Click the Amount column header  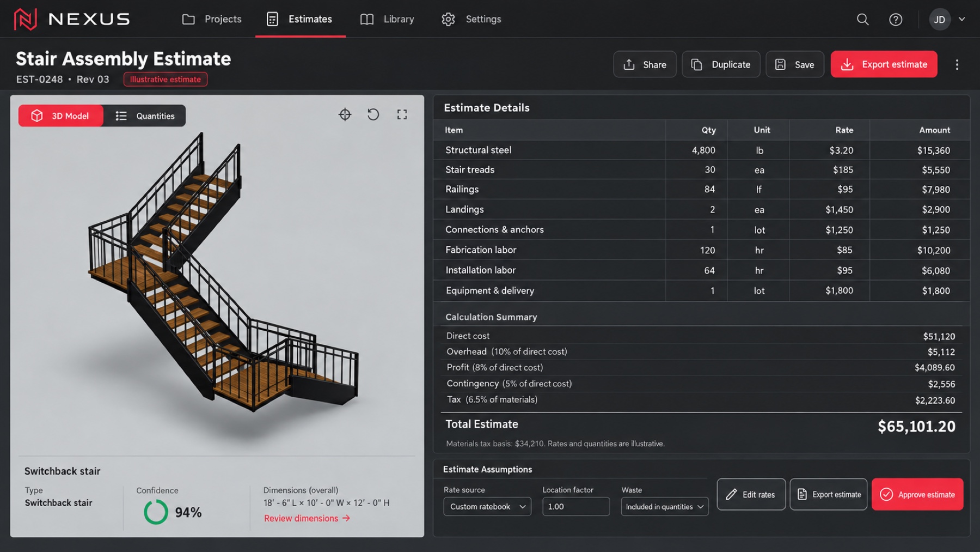coord(934,130)
